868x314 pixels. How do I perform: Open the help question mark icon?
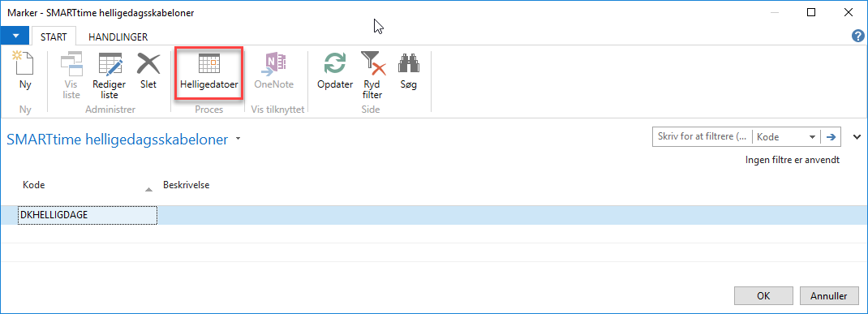(858, 37)
